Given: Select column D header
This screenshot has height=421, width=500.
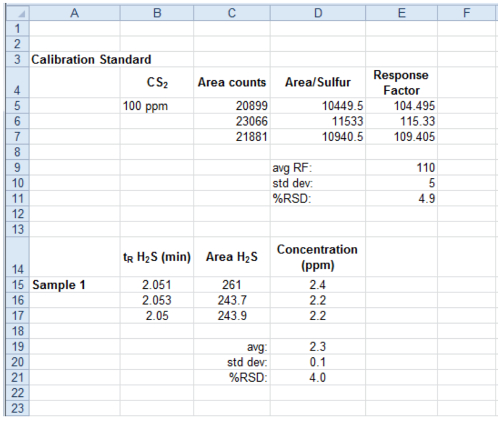Looking at the screenshot, I should coord(318,13).
